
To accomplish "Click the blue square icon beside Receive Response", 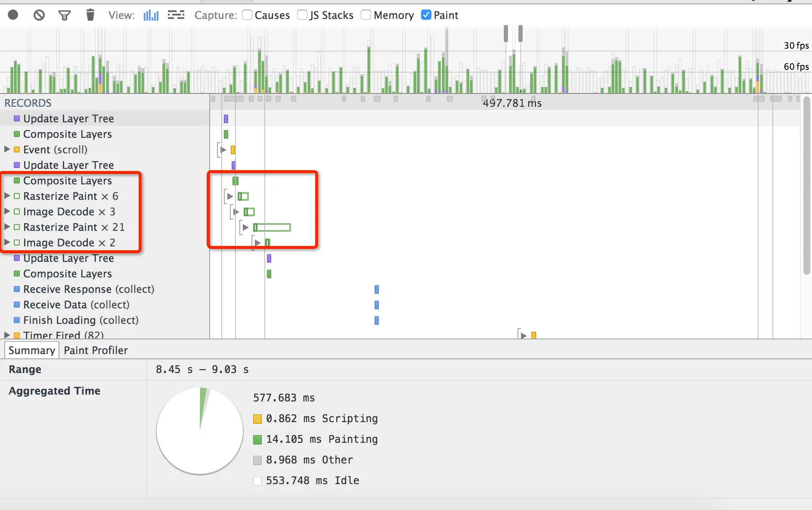I will click(17, 289).
